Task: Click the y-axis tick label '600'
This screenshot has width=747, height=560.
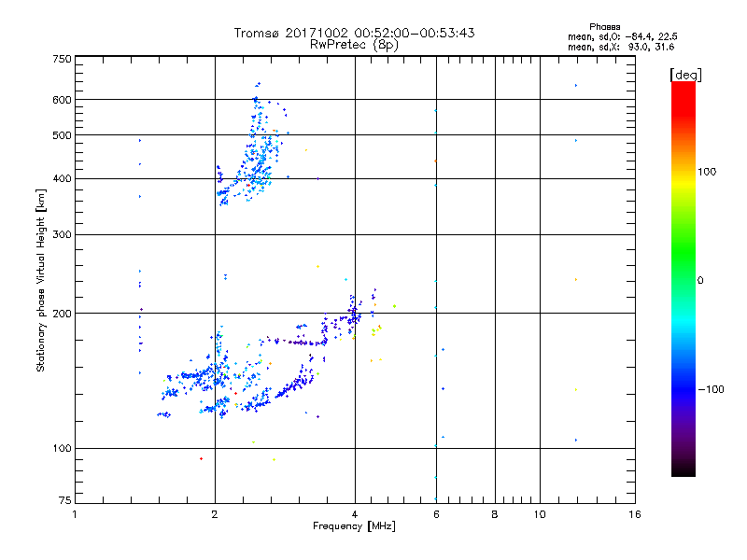Action: [x=62, y=100]
